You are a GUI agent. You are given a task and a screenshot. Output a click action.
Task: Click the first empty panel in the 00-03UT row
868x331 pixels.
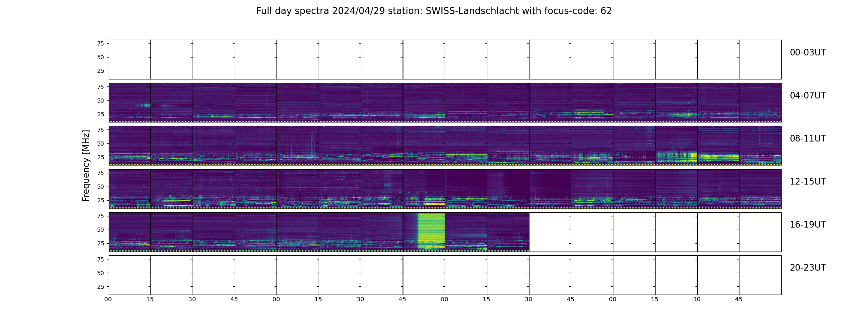(130, 60)
